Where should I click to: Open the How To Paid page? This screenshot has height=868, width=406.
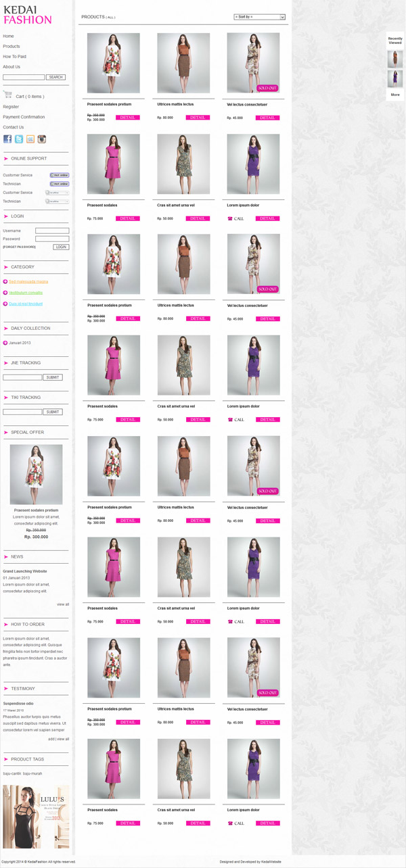(x=14, y=57)
